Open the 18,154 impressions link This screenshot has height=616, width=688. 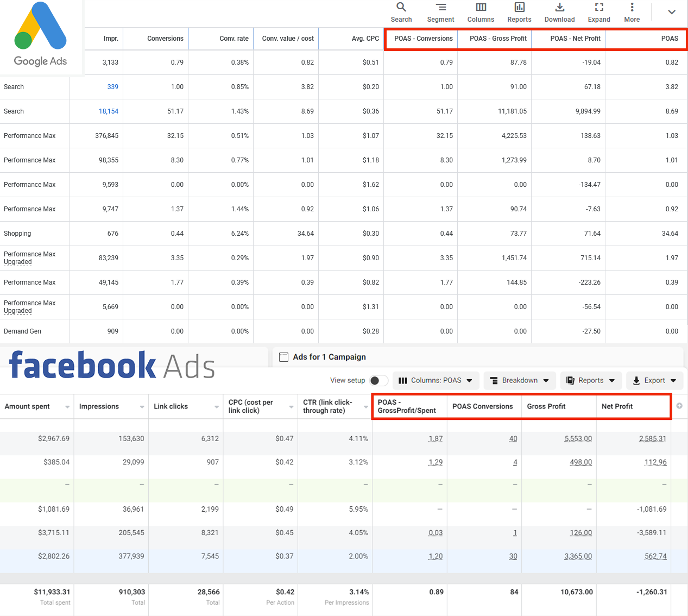109,111
